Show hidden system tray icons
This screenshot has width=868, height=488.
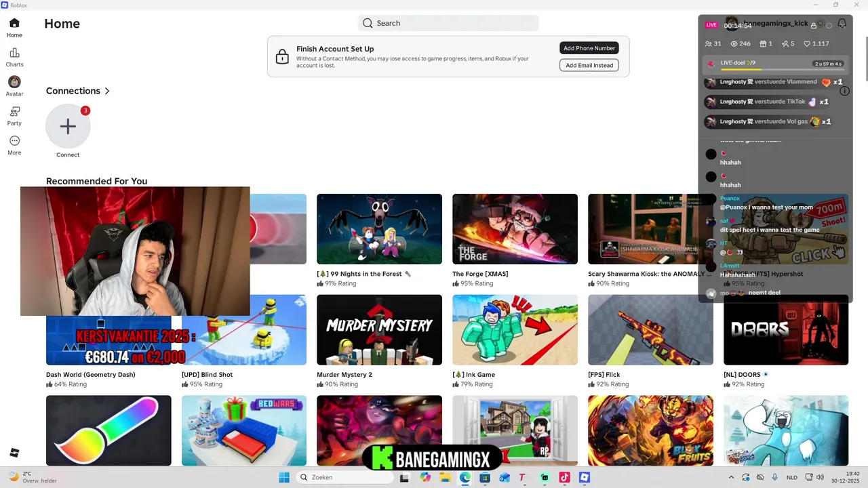point(731,477)
